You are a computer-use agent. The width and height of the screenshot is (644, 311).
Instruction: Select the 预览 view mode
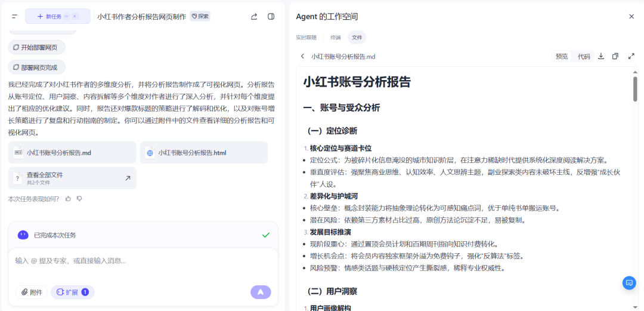click(562, 56)
